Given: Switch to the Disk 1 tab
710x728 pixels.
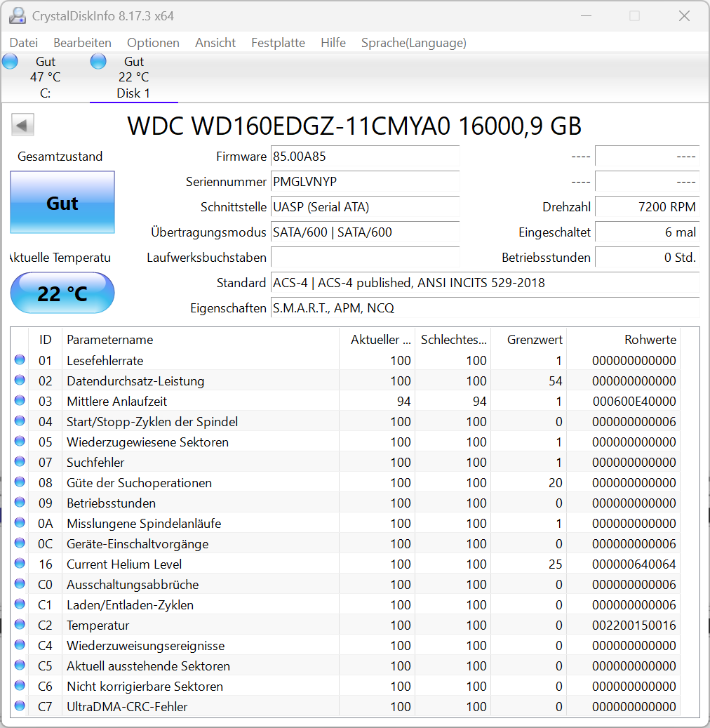Looking at the screenshot, I should 133,77.
